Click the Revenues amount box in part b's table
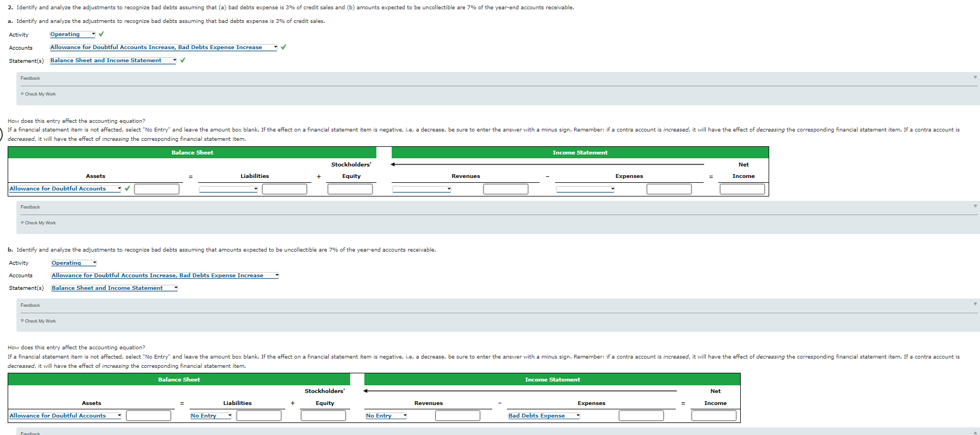 458,416
